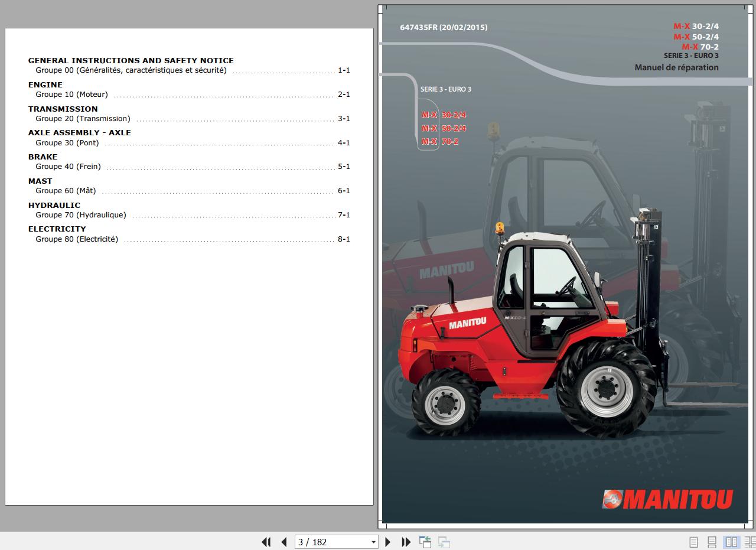Click the TRANSMISSION heading
756x550 pixels.
[x=63, y=109]
